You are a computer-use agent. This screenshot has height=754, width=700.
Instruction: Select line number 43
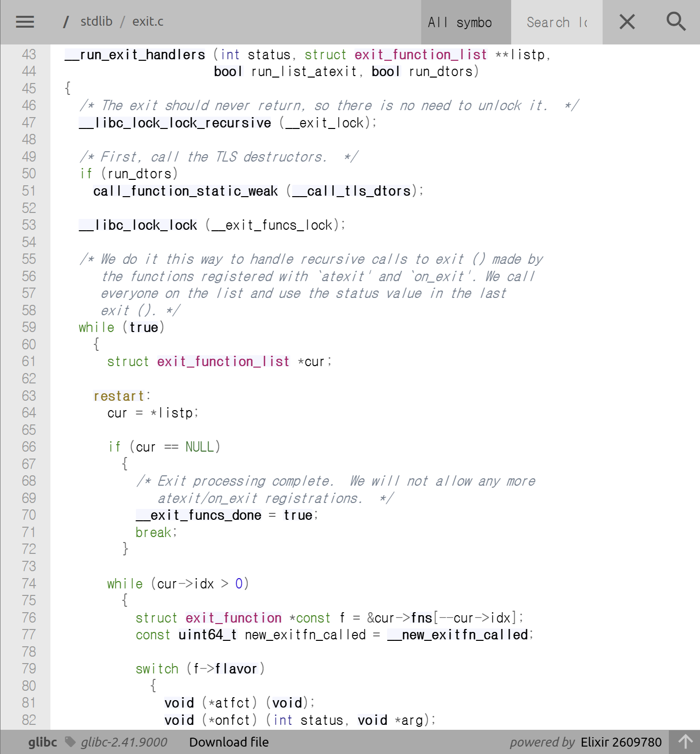[x=29, y=54]
